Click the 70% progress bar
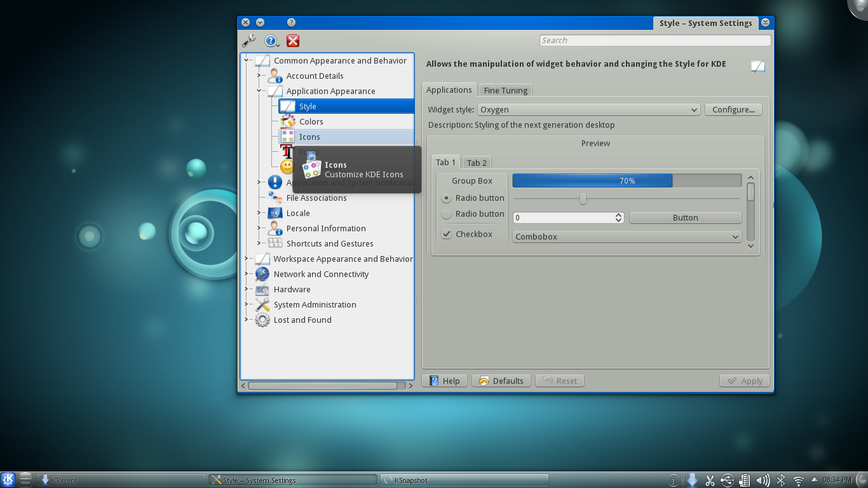 point(627,180)
